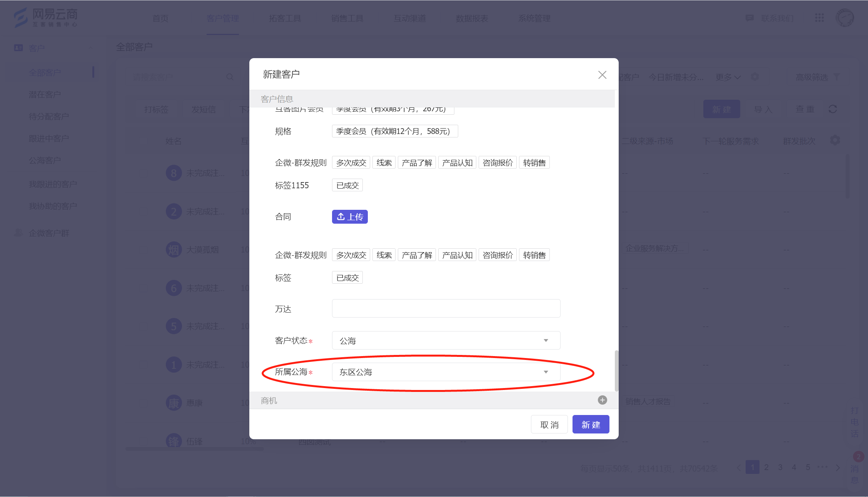This screenshot has width=868, height=497.
Task: Open 首页 in the top navigation
Action: tap(160, 18)
